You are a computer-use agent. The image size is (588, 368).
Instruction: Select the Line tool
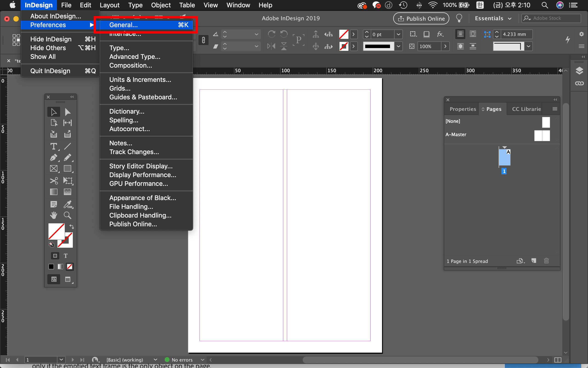pos(68,146)
